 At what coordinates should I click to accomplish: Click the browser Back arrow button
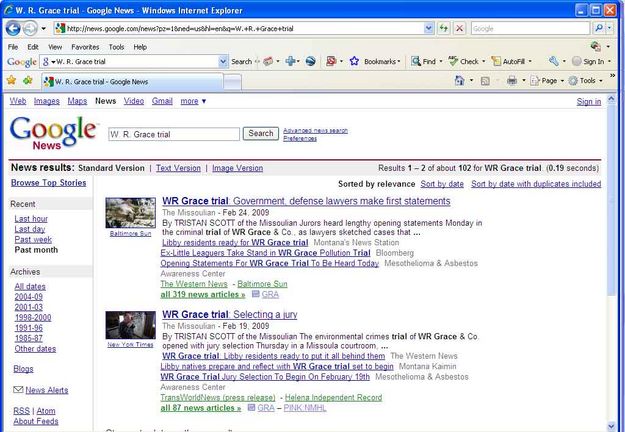14,28
